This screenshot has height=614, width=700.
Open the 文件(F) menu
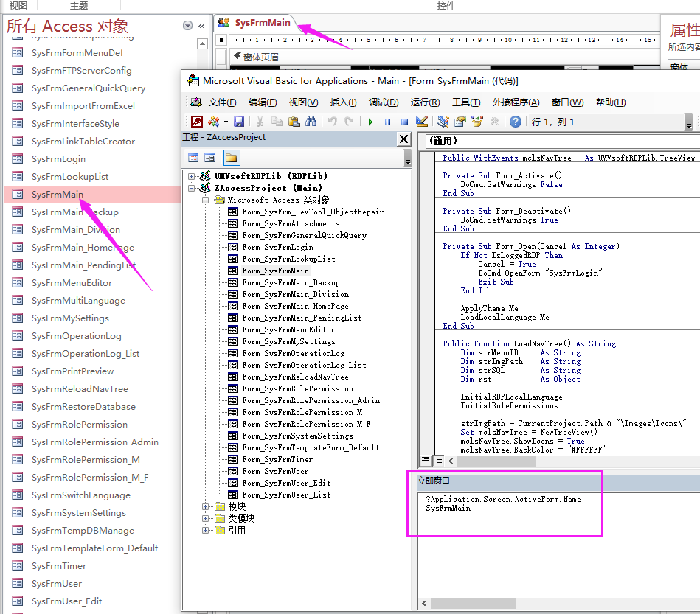pyautogui.click(x=222, y=102)
